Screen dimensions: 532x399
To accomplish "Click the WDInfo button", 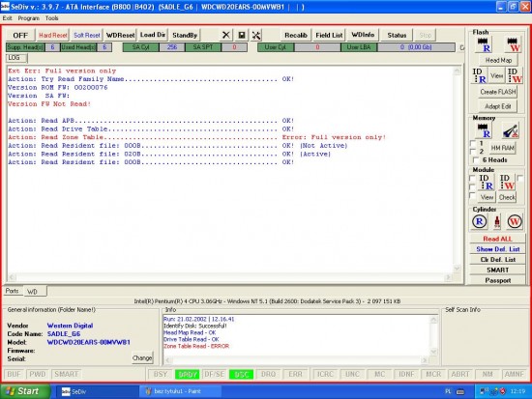I will [363, 35].
